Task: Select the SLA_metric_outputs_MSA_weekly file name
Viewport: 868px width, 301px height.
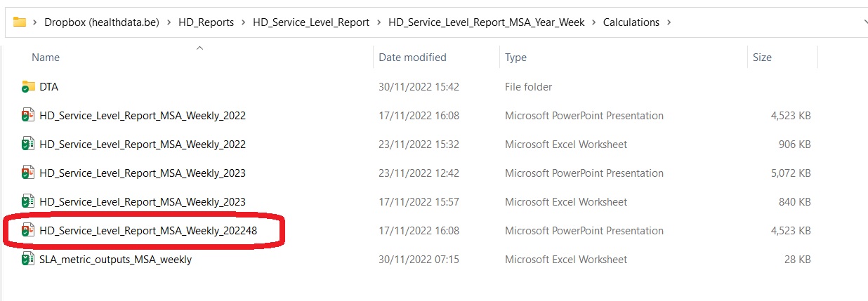Action: (x=115, y=260)
